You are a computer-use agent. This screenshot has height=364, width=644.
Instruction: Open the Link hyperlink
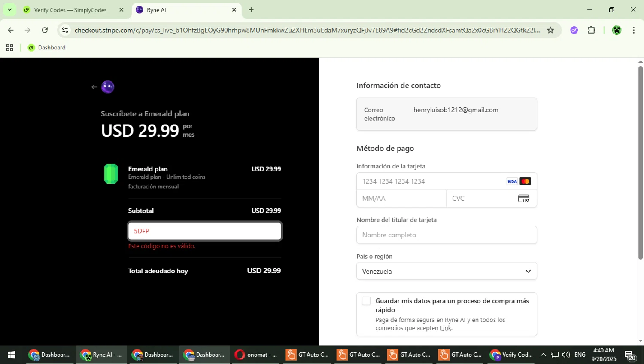[446, 328]
